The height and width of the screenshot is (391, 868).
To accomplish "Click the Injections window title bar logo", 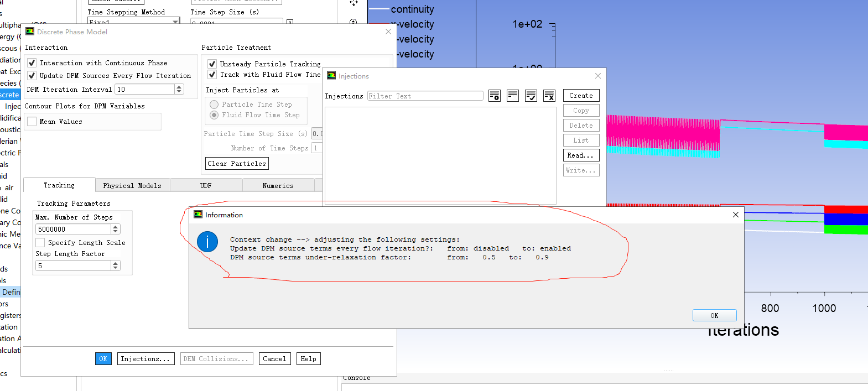I will click(331, 76).
